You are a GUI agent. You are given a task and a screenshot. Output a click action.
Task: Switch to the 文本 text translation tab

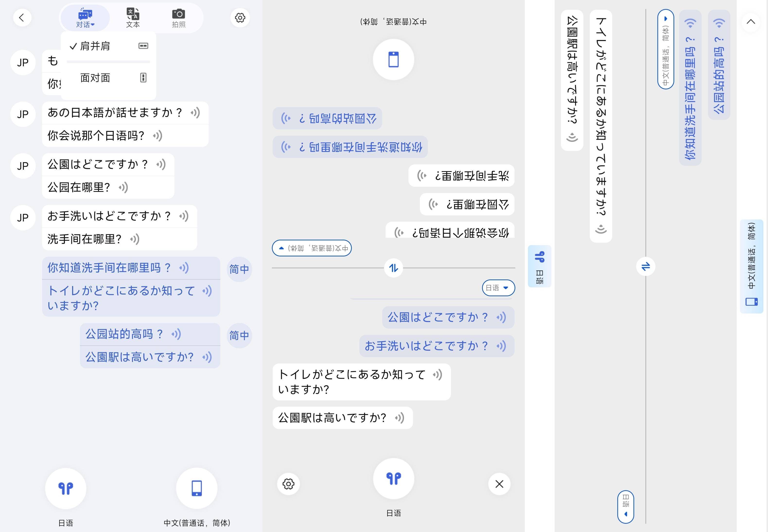pyautogui.click(x=132, y=18)
